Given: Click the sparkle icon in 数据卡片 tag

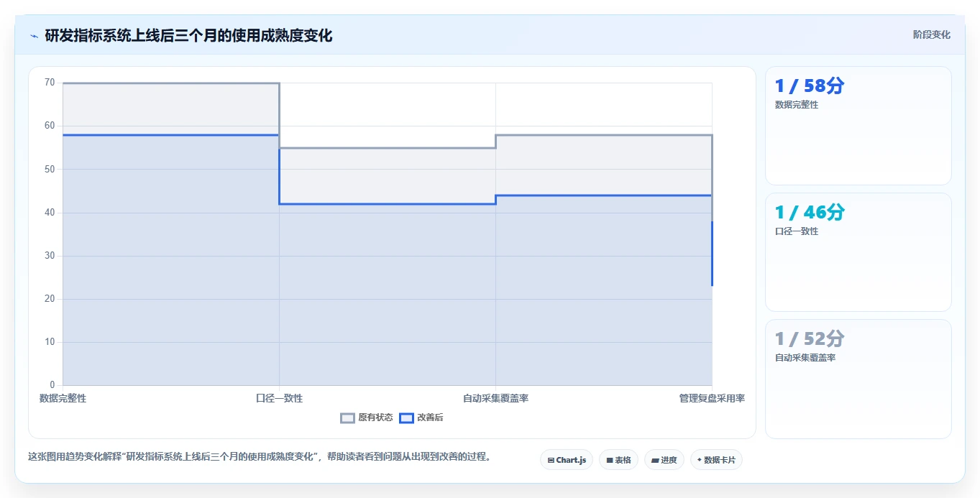Looking at the screenshot, I should (700, 460).
